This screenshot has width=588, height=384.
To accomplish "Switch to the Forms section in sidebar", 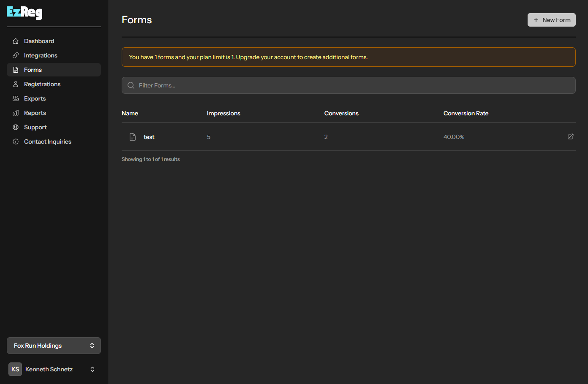I will (x=33, y=69).
